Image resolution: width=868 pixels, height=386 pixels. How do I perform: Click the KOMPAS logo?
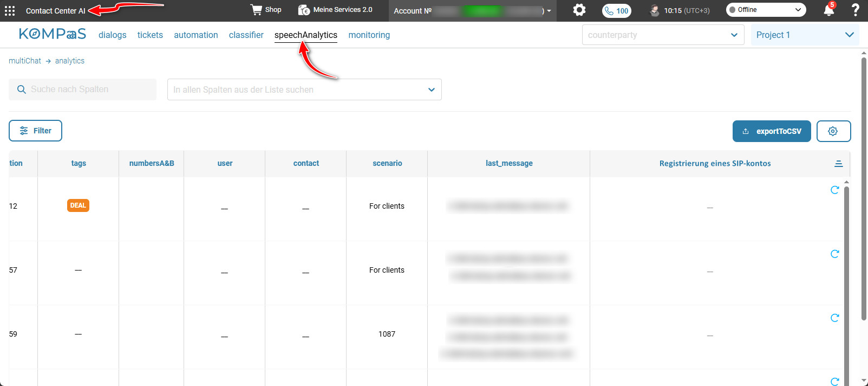click(53, 34)
